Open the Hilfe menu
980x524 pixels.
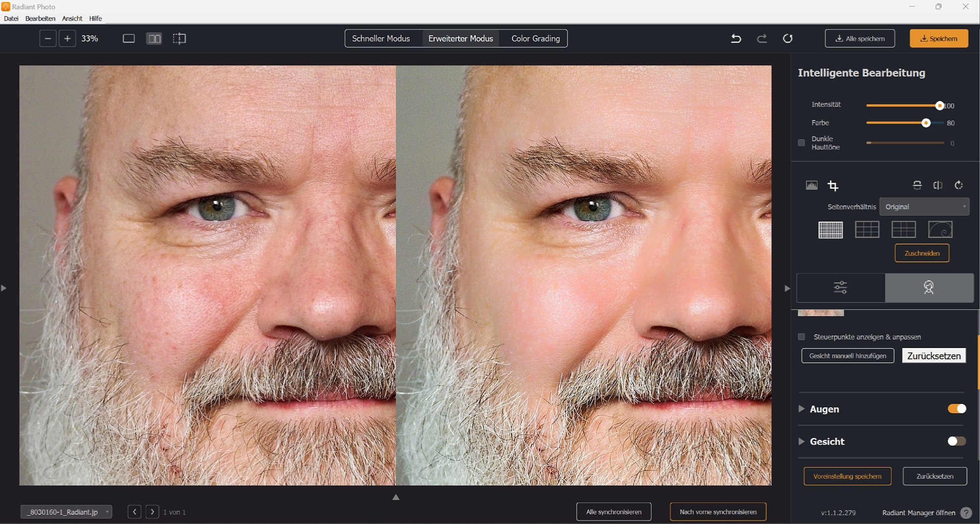96,18
